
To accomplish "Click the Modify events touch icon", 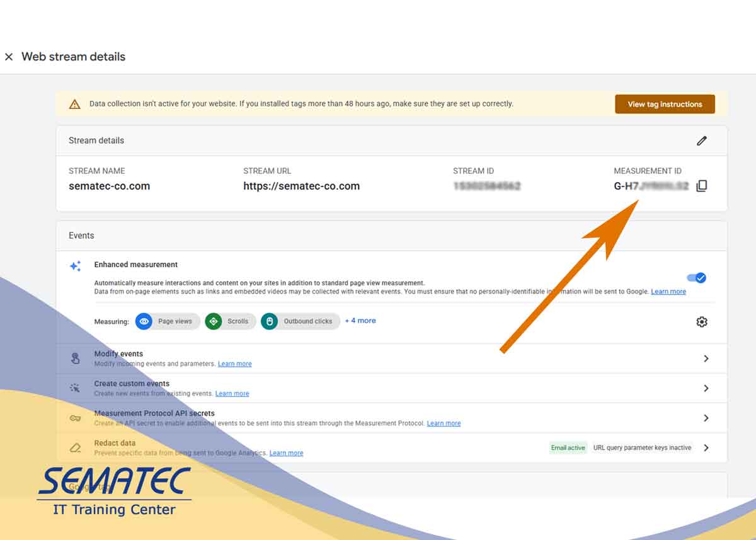I will pyautogui.click(x=75, y=359).
